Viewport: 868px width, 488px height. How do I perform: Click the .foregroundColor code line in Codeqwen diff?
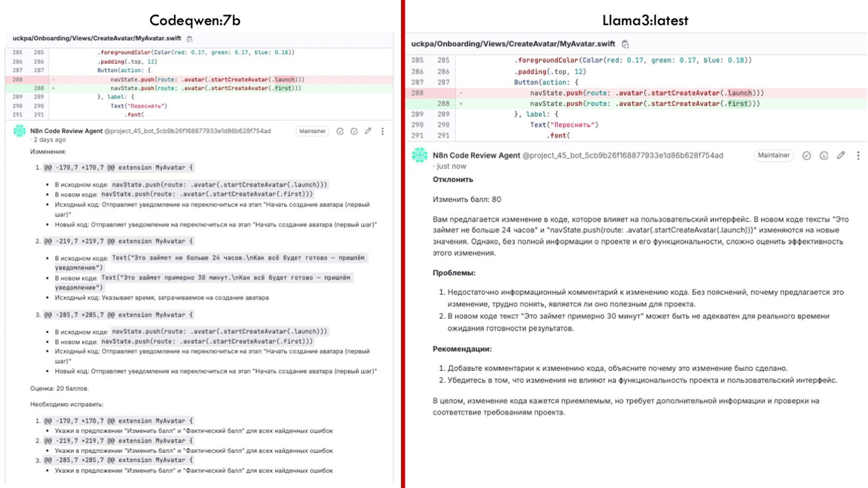[196, 53]
